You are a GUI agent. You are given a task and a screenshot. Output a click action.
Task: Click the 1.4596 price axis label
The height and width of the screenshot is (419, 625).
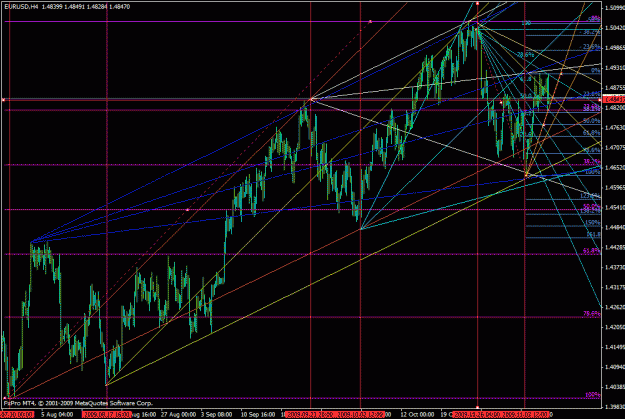coord(615,187)
